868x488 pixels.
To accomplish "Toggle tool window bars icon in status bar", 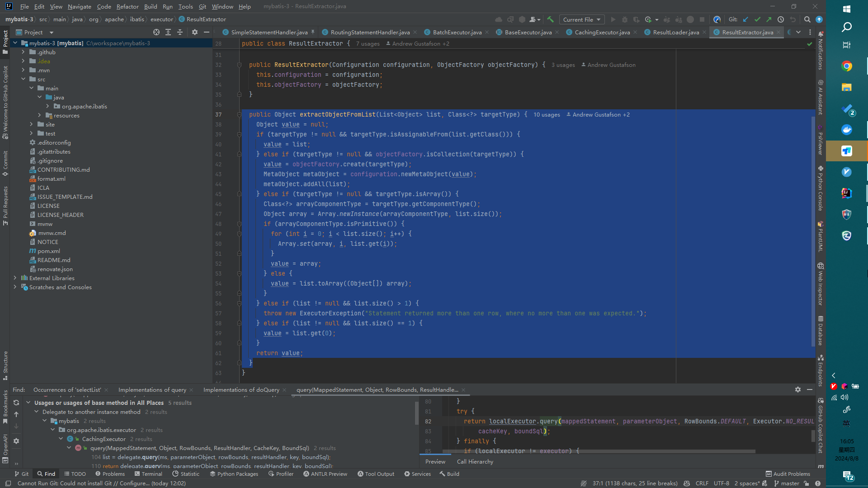I will tap(8, 483).
